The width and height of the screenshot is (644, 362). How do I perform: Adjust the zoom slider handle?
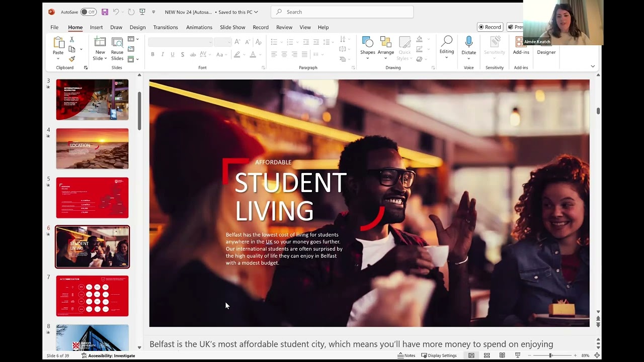[x=550, y=355]
